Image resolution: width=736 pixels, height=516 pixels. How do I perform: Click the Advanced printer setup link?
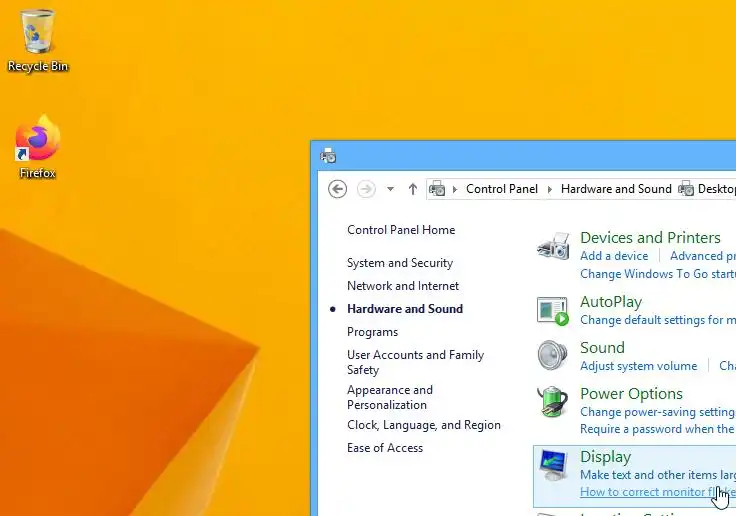(x=703, y=256)
